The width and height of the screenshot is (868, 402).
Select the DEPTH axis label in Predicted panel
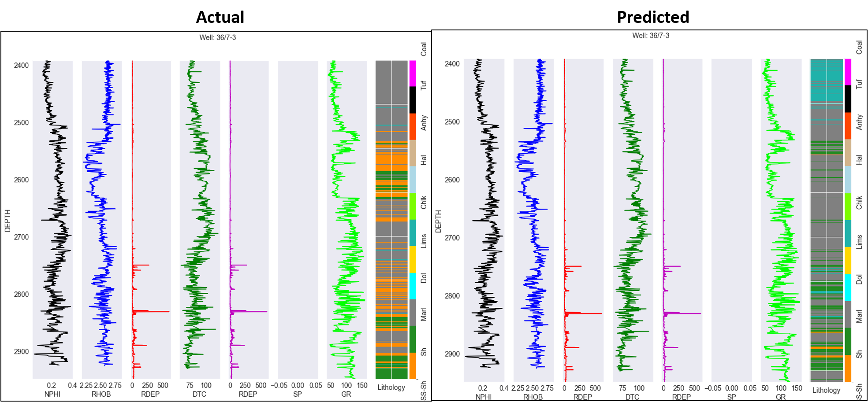(x=438, y=221)
